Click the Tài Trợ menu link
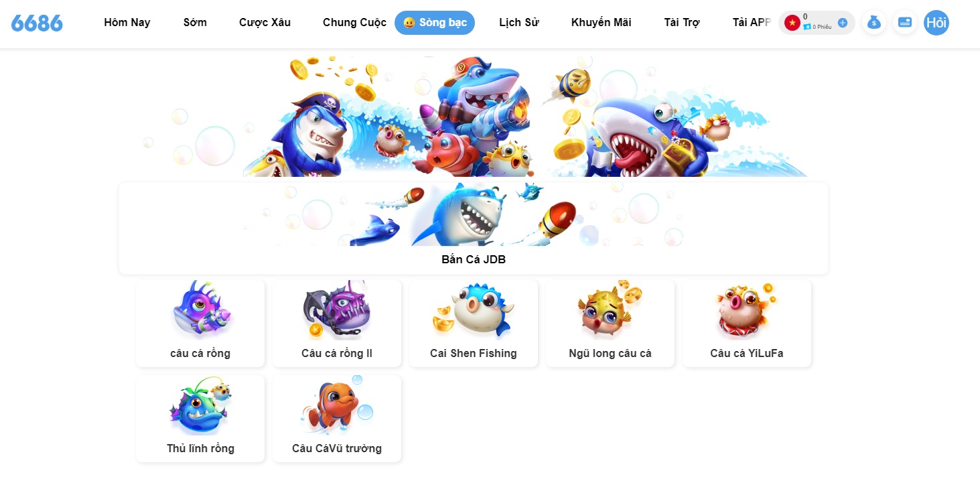980x485 pixels. [x=682, y=23]
